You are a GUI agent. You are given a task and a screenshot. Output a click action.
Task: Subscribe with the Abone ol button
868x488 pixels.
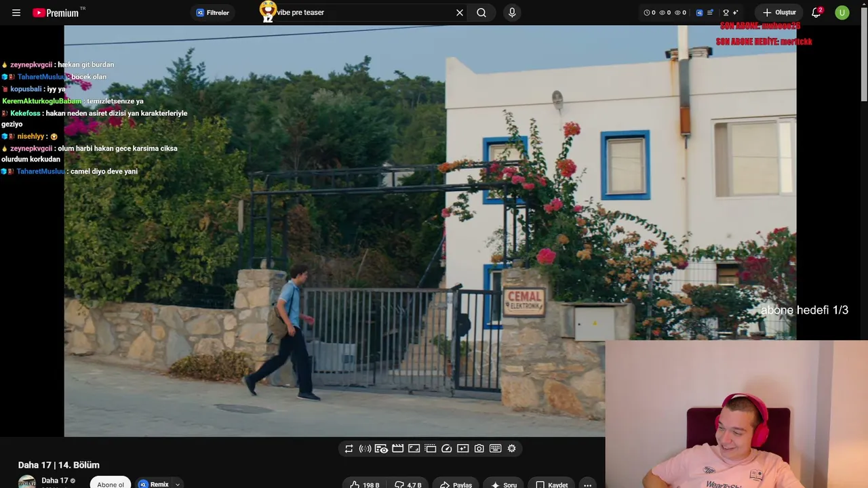(x=111, y=484)
